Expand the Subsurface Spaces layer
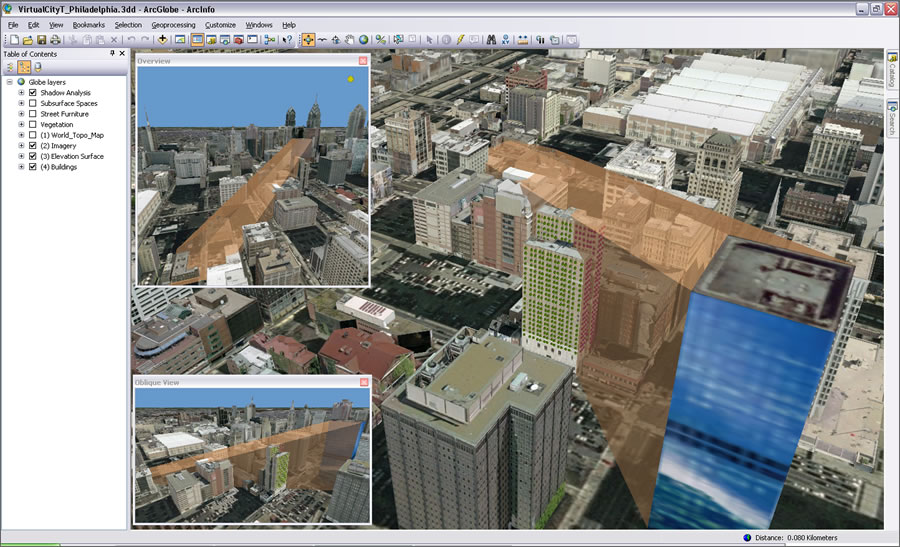Image resolution: width=900 pixels, height=547 pixels. (21, 103)
